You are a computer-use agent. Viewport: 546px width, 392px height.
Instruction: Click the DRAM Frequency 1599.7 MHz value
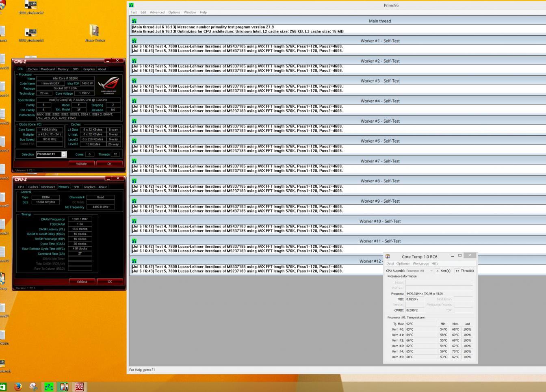click(80, 219)
